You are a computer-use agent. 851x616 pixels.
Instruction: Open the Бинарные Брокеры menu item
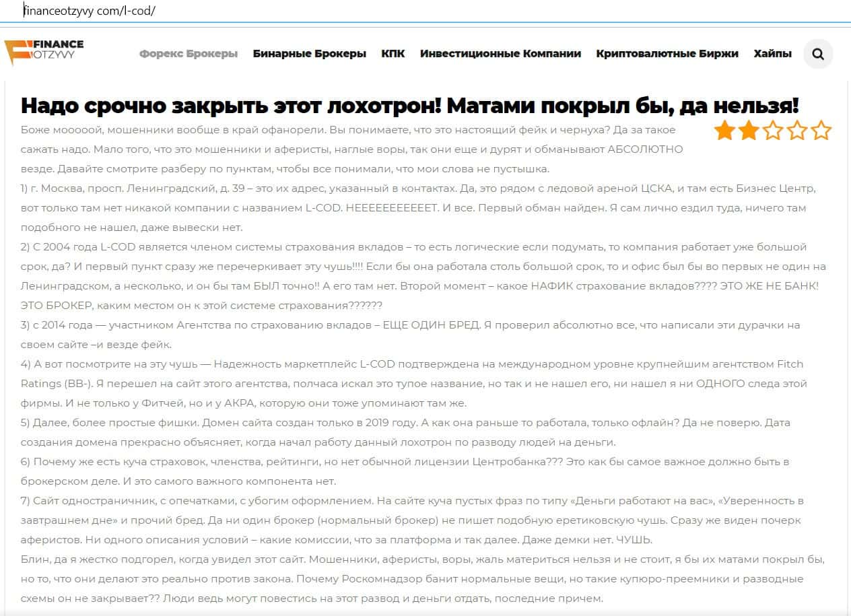pos(310,54)
